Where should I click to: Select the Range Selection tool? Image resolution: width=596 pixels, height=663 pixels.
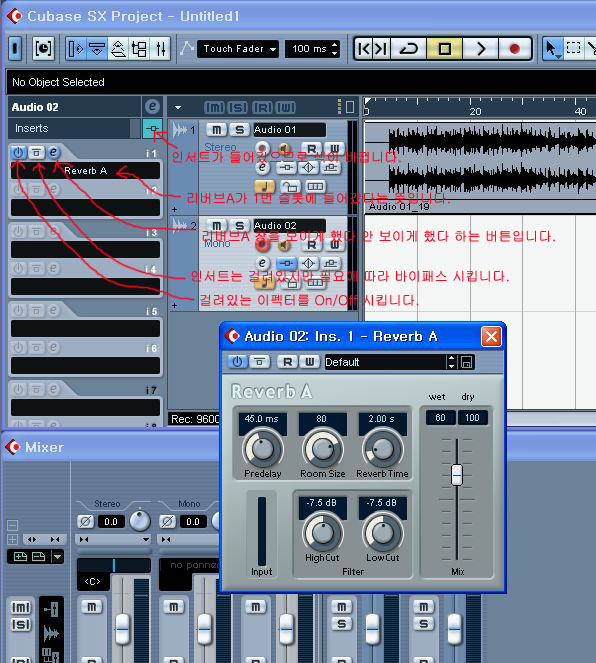(x=573, y=49)
